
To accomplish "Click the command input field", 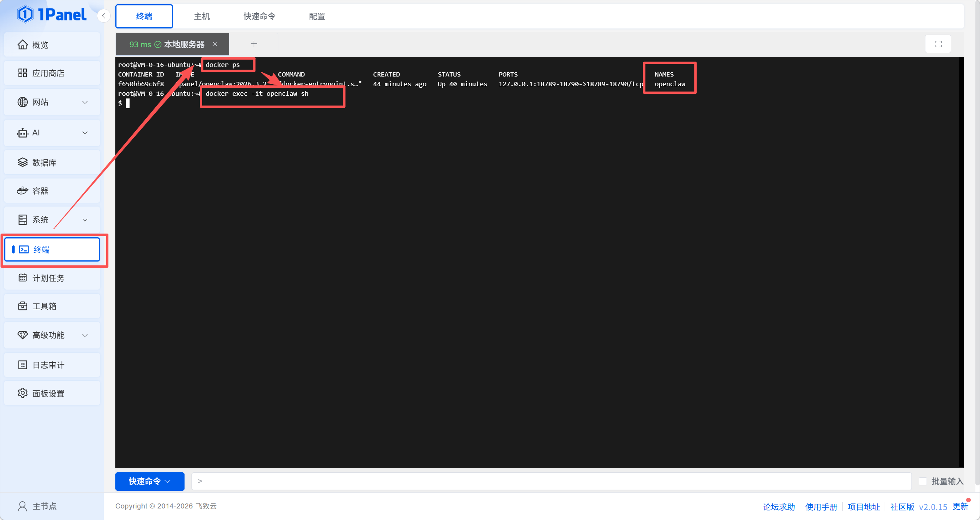I will point(551,481).
